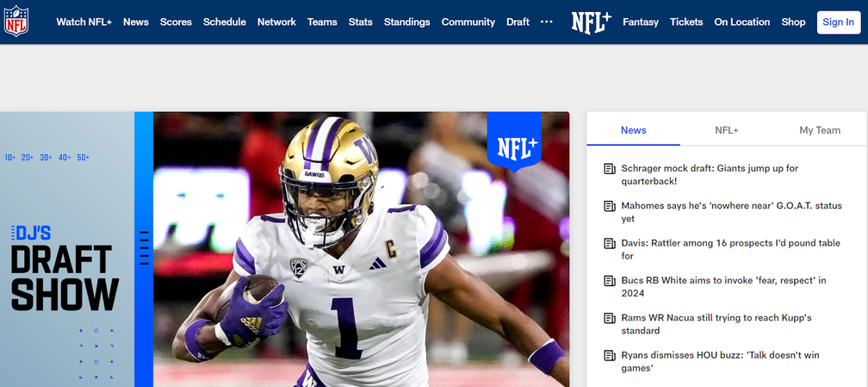Switch to the NFL+ tab in news panel

[726, 130]
